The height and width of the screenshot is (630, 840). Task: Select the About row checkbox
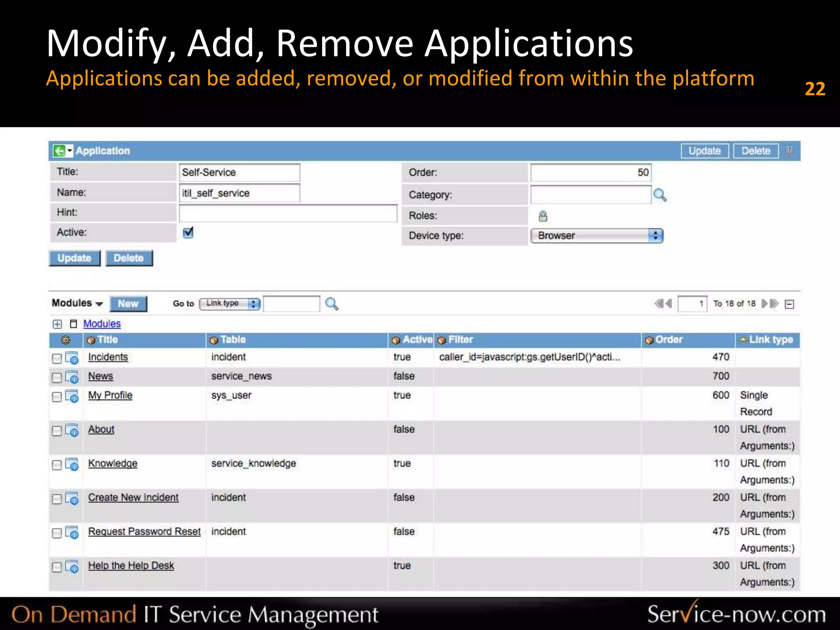(x=57, y=431)
